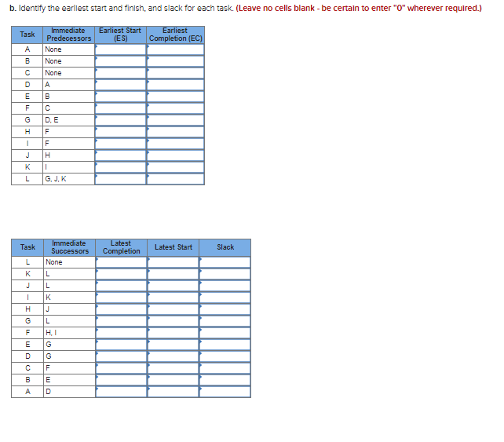
Task: Select Earliest Start cell for task B
Action: [x=121, y=61]
